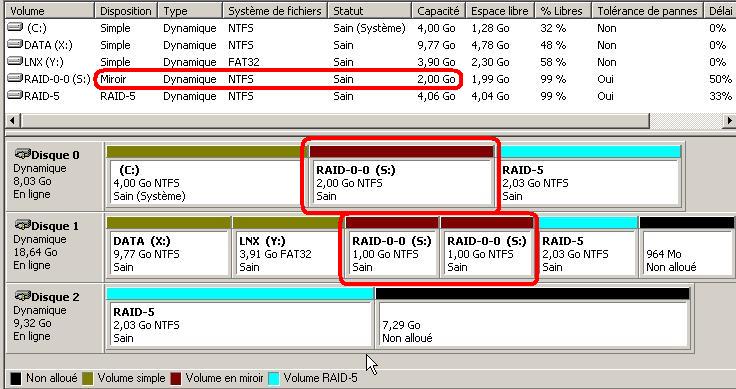Click the 58 % free percentage cell
The width and height of the screenshot is (736, 389).
pyautogui.click(x=553, y=62)
